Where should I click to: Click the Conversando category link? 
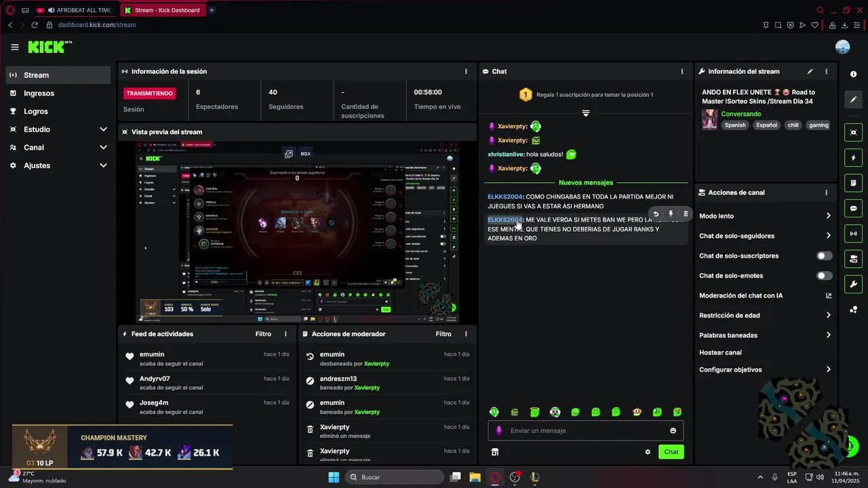tap(741, 115)
